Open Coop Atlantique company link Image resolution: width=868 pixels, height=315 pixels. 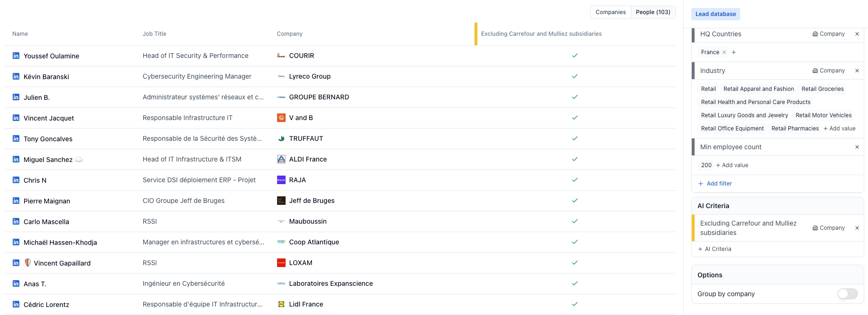(314, 242)
